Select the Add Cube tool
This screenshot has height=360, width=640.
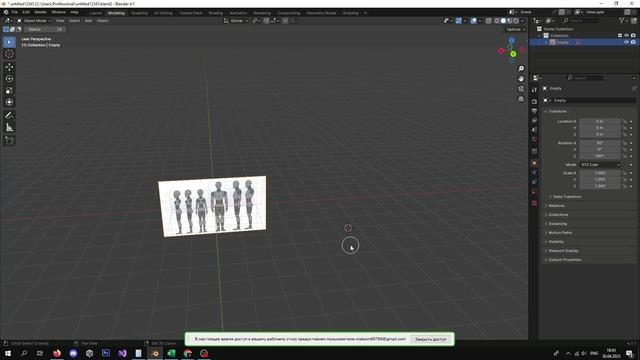click(9, 140)
